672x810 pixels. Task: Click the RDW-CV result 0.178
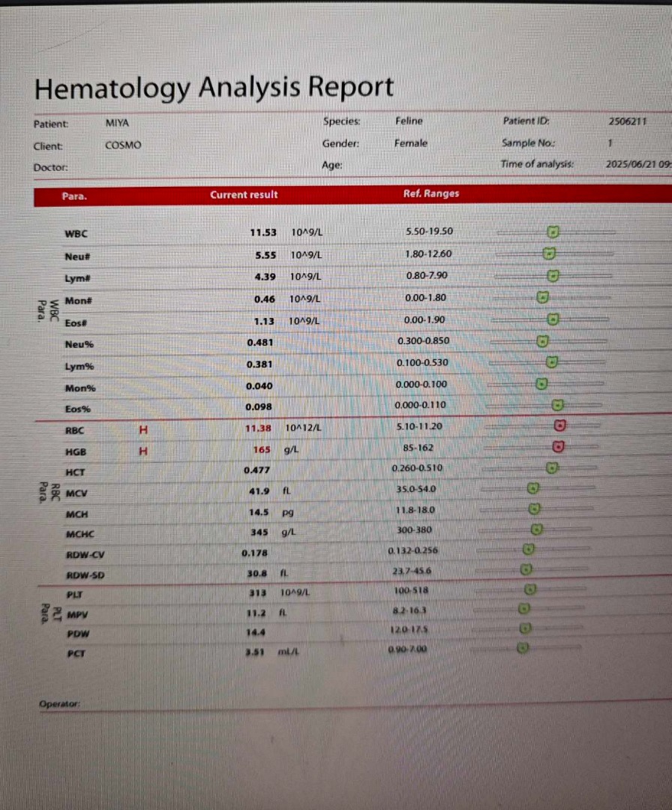pyautogui.click(x=255, y=553)
